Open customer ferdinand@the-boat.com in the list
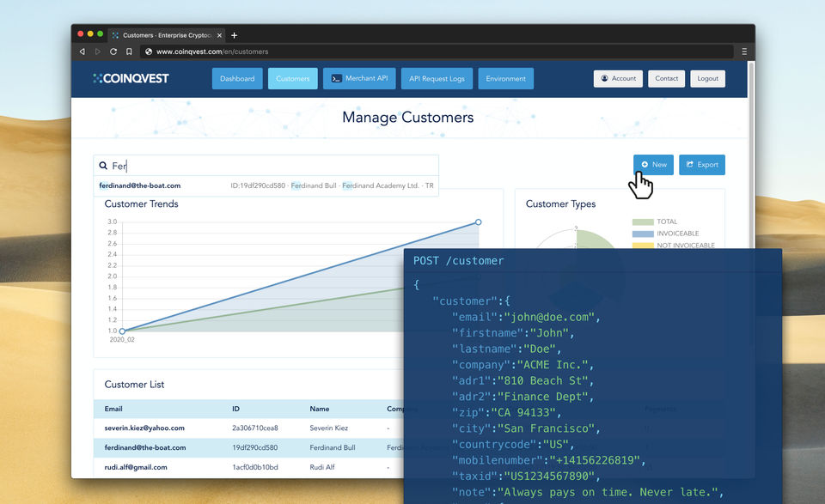Screen dimensions: 825x504 click(x=144, y=448)
